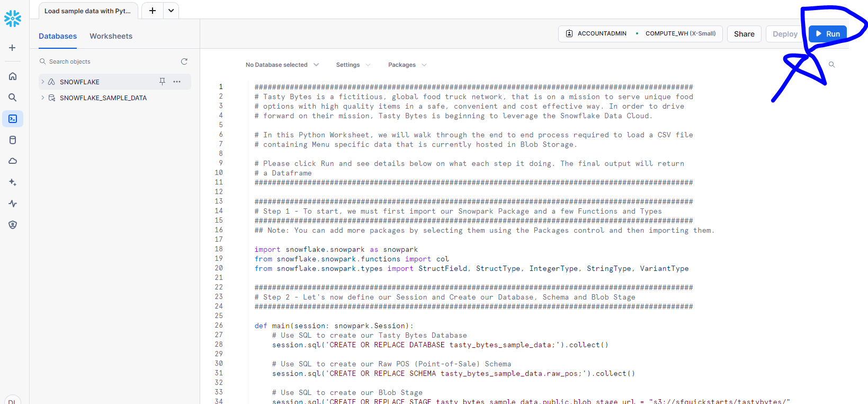The image size is (868, 404).
Task: Click the user avatar at bottom left
Action: coord(12,401)
